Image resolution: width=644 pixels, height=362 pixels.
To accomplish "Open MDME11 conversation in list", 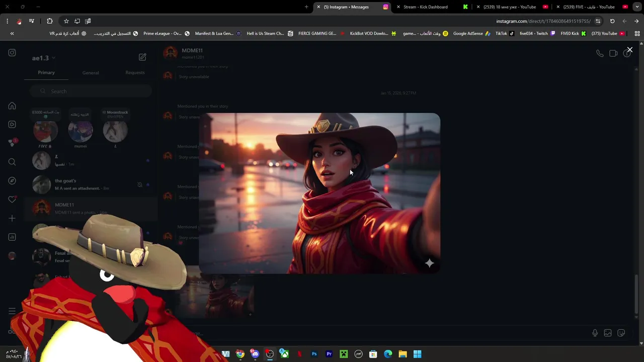I will tap(91, 208).
